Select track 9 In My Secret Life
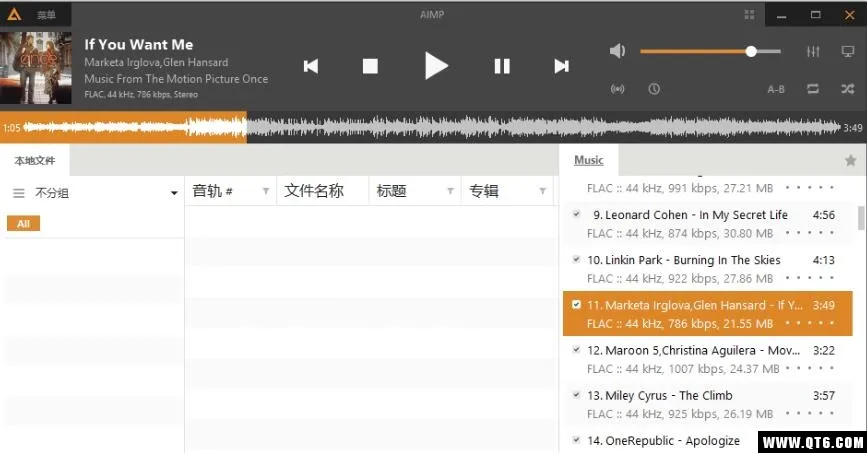Viewport: 867px width, 453px height. pos(708,223)
